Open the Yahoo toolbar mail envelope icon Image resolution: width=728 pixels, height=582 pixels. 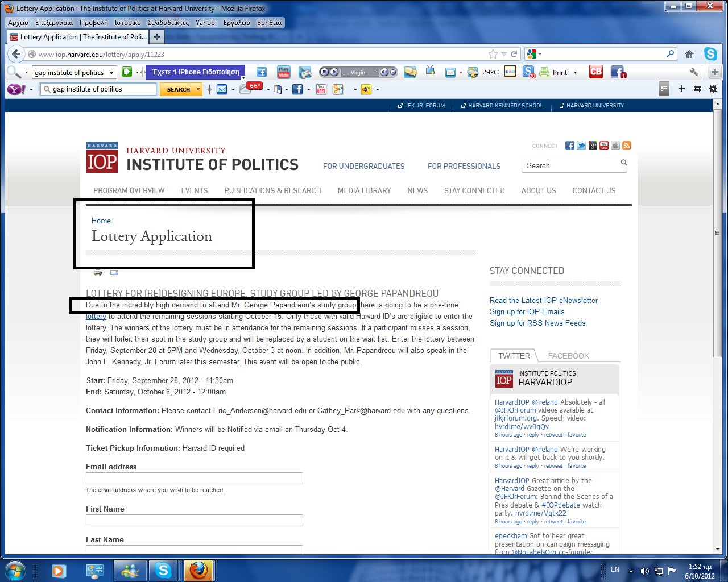(x=222, y=89)
